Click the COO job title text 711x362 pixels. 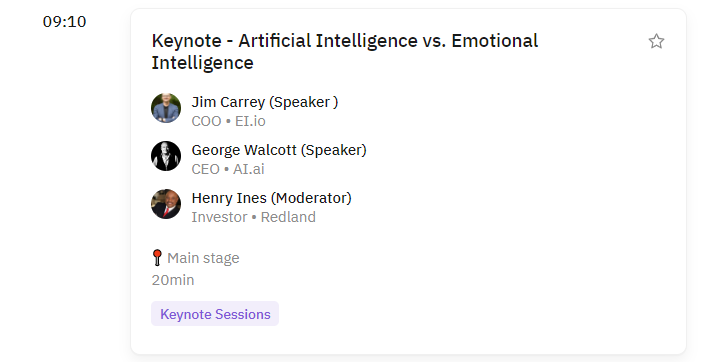[206, 122]
